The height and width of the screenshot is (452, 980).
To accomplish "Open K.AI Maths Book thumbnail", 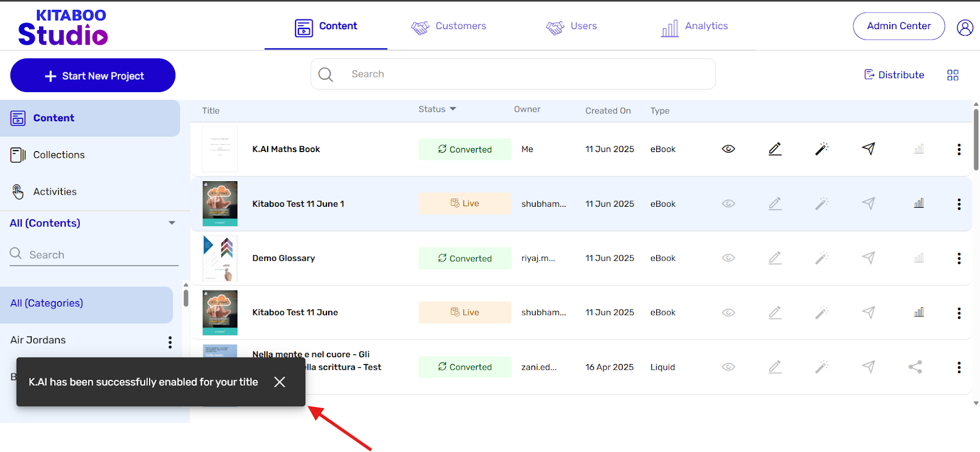I will point(220,149).
